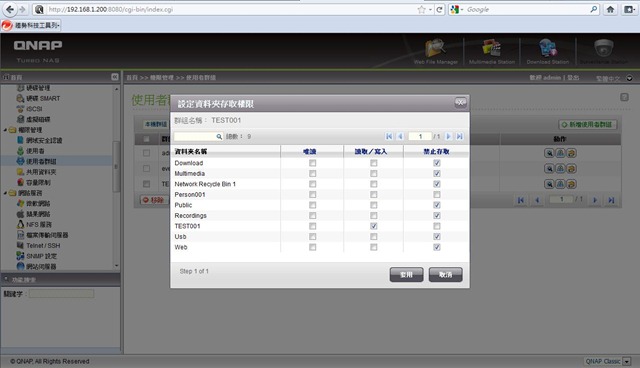Uncheck deny access for Web folder
This screenshot has width=640, height=368.
tap(437, 247)
